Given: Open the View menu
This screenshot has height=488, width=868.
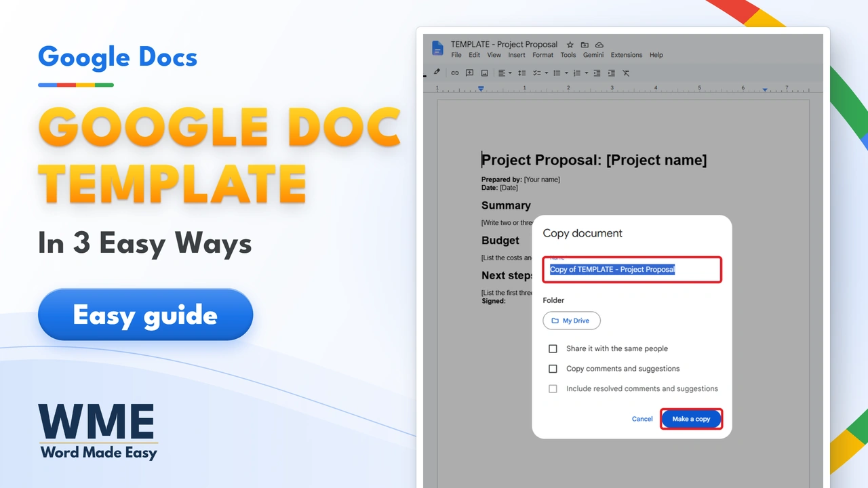Looking at the screenshot, I should pos(494,55).
